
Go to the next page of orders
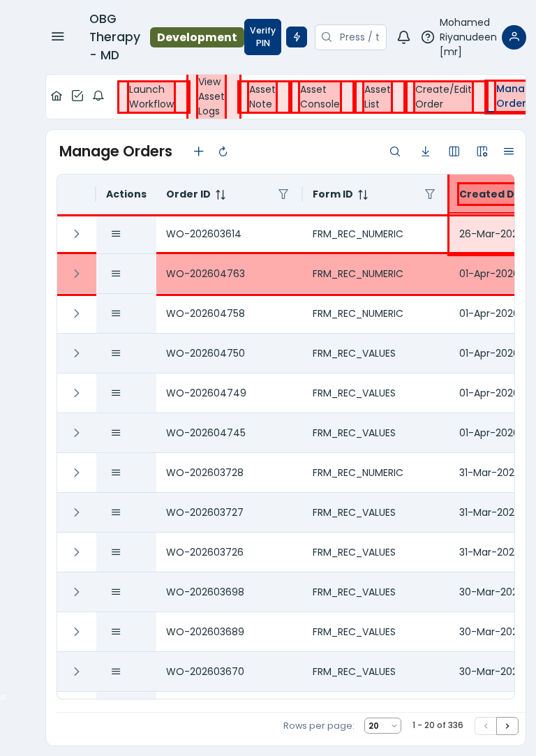coord(507,726)
